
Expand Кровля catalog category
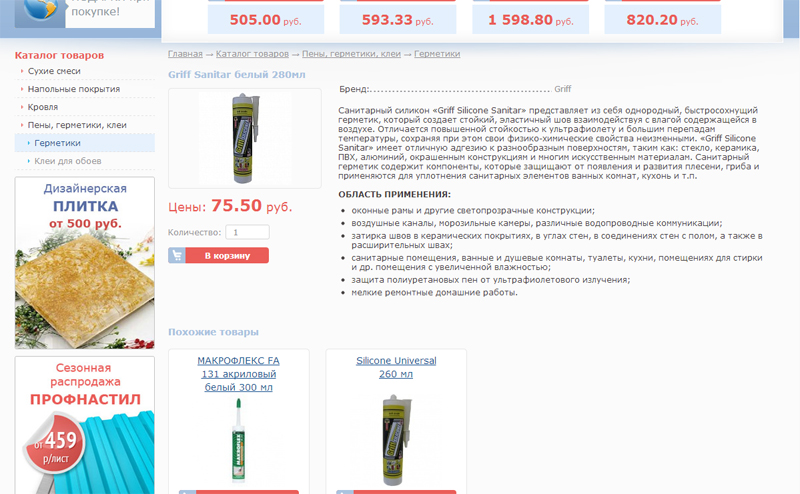(43, 107)
